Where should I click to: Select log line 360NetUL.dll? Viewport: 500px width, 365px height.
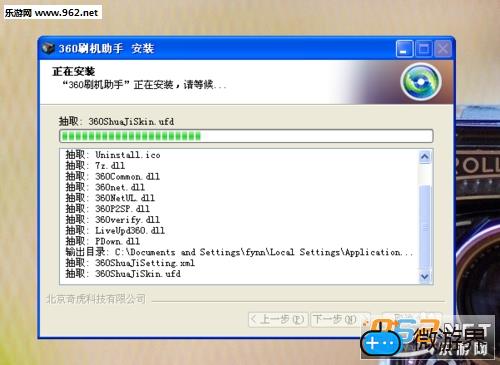click(110, 198)
